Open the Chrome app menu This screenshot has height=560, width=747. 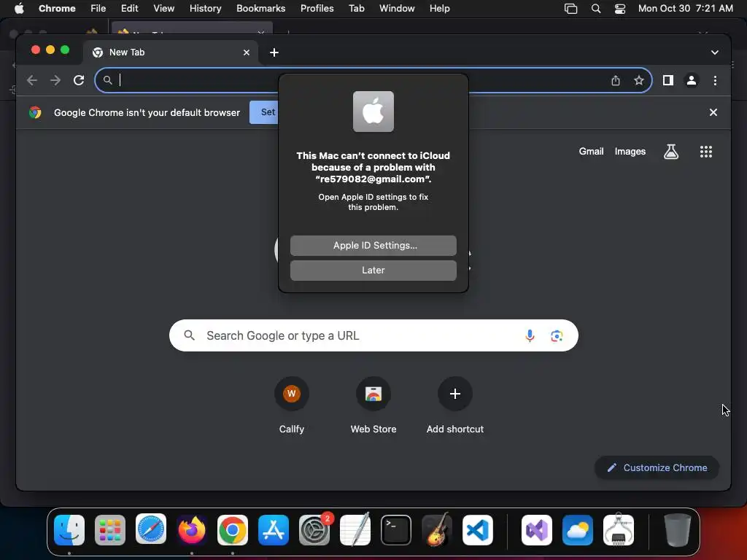pos(57,9)
